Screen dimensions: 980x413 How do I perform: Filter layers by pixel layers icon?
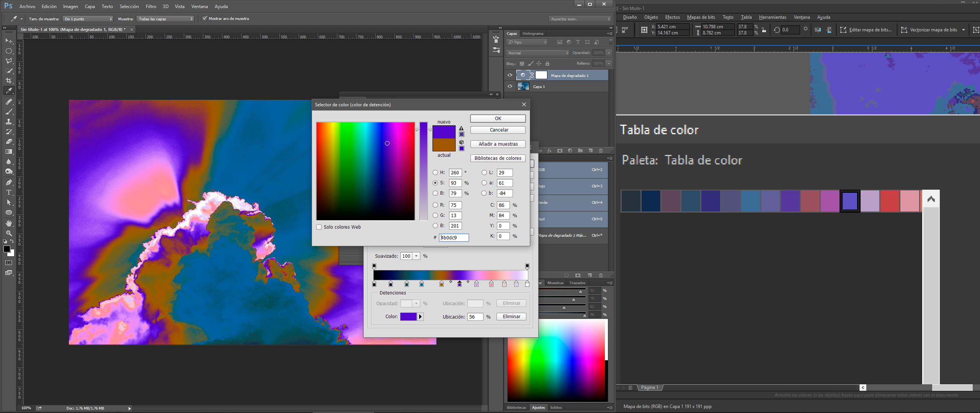[560, 42]
